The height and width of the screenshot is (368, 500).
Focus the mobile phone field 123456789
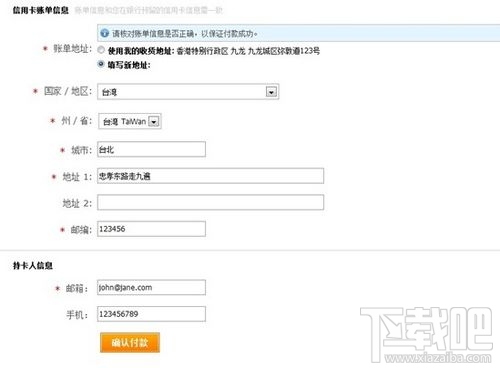[x=151, y=314]
